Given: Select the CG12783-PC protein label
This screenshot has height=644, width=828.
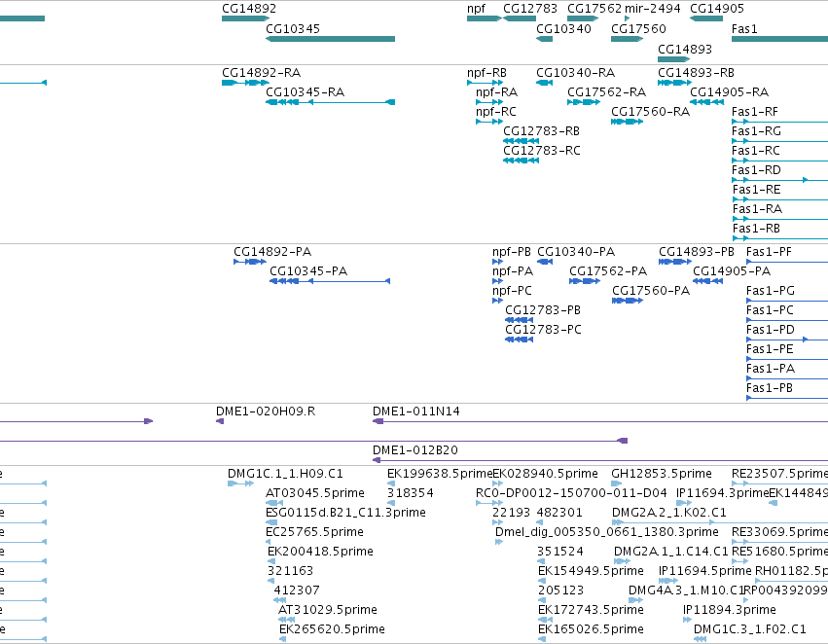Looking at the screenshot, I should [543, 331].
